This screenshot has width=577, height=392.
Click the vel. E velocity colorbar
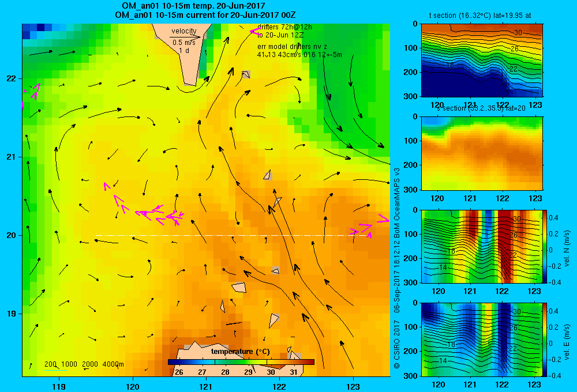[x=545, y=340]
